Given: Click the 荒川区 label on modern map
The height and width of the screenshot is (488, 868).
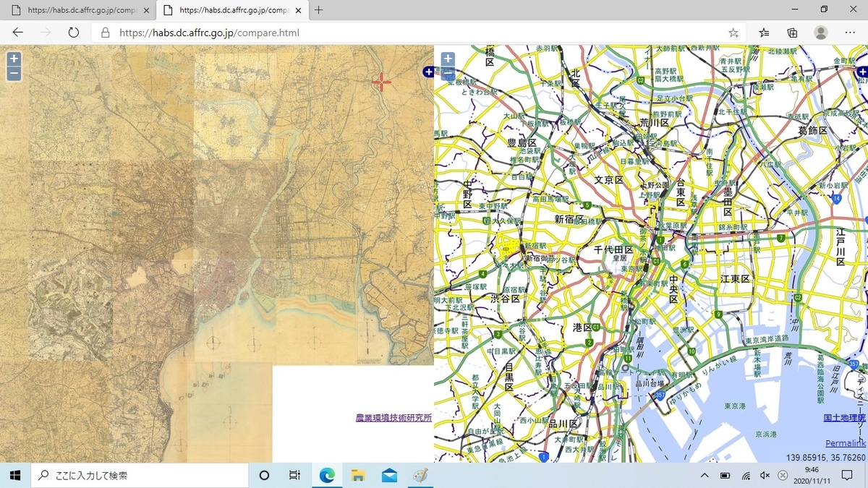Looking at the screenshot, I should (x=654, y=123).
